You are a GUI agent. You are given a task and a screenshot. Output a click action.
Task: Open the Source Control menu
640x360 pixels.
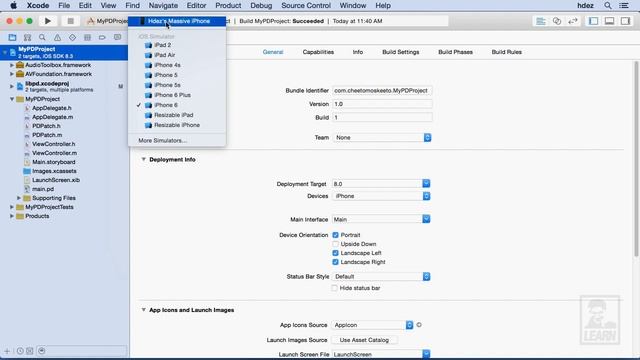coord(306,6)
